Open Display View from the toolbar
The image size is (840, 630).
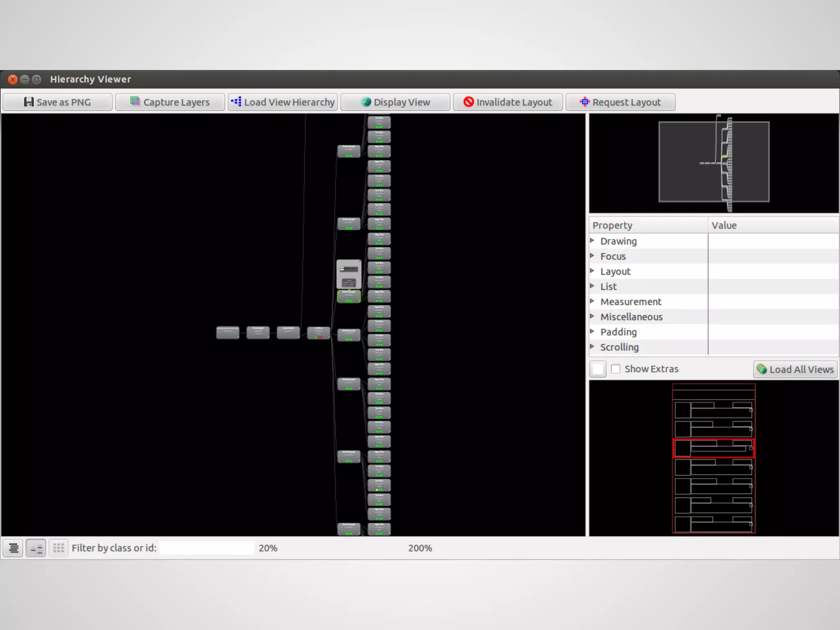395,102
